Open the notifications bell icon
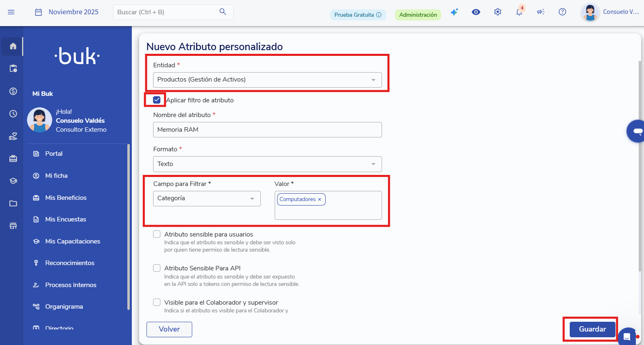The height and width of the screenshot is (345, 644). [519, 12]
